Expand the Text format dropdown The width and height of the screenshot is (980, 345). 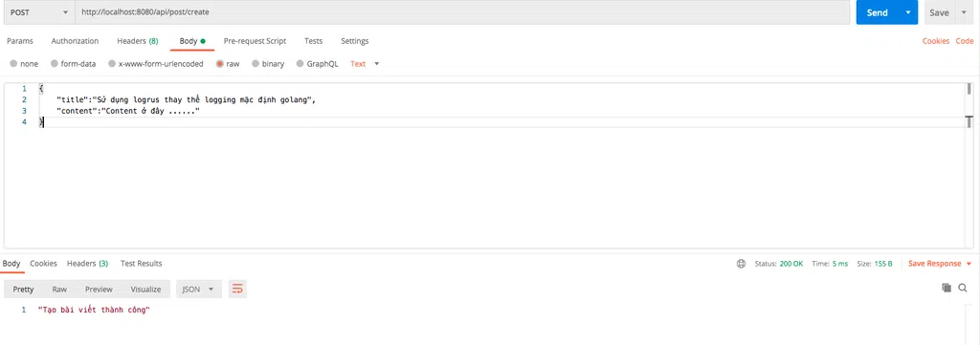point(365,64)
